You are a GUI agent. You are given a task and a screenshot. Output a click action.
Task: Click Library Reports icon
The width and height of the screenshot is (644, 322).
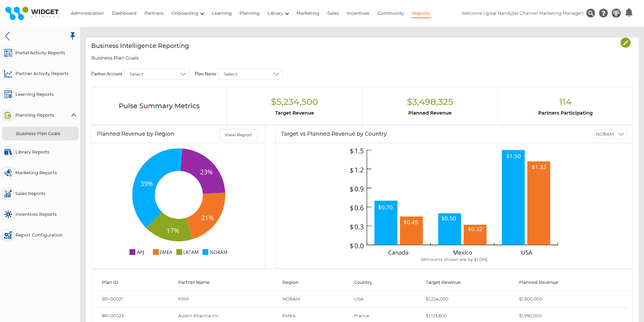coord(8,152)
